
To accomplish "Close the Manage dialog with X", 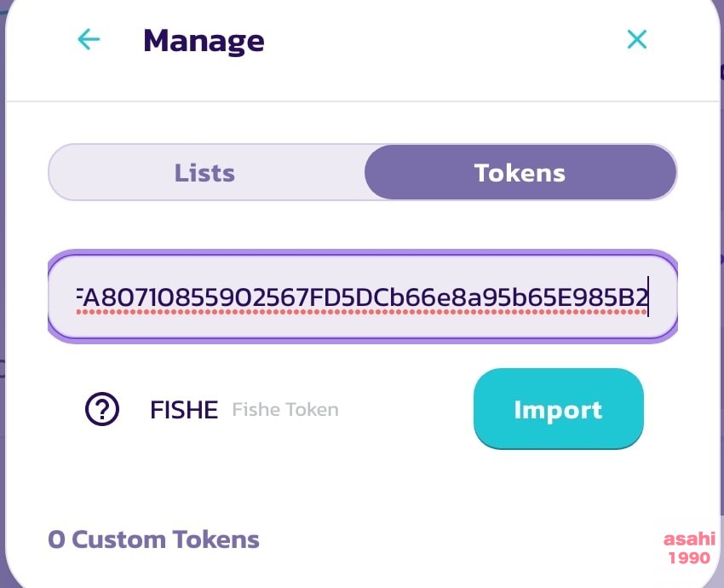I will 636,39.
